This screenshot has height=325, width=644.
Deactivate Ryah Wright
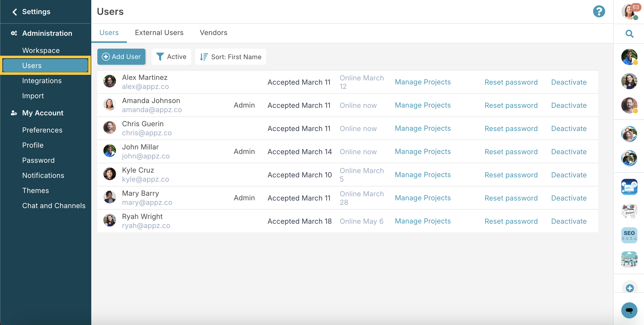tap(569, 221)
